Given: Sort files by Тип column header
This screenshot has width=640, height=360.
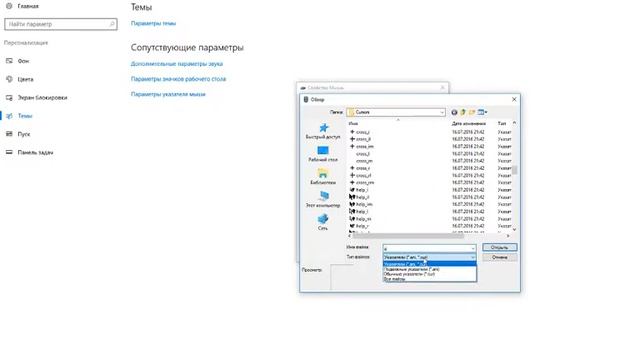Looking at the screenshot, I should 502,123.
